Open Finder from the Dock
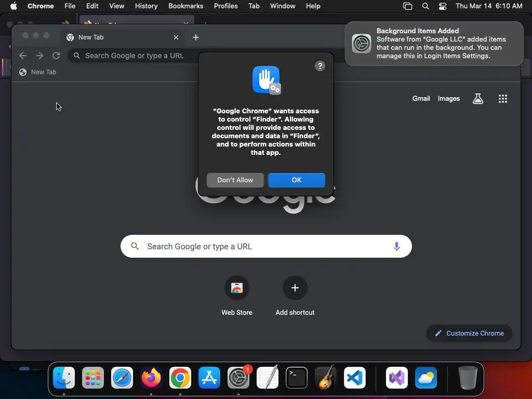The width and height of the screenshot is (532, 399). tap(64, 378)
